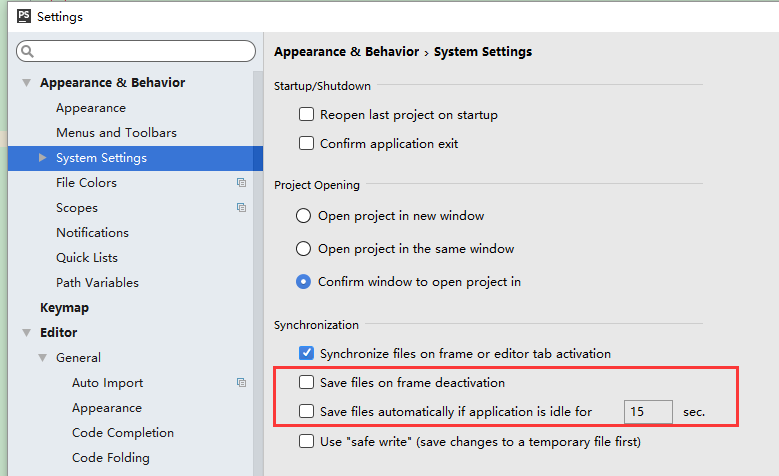Image resolution: width=779 pixels, height=476 pixels.
Task: Go to Menus and Toolbars settings
Action: coord(116,133)
